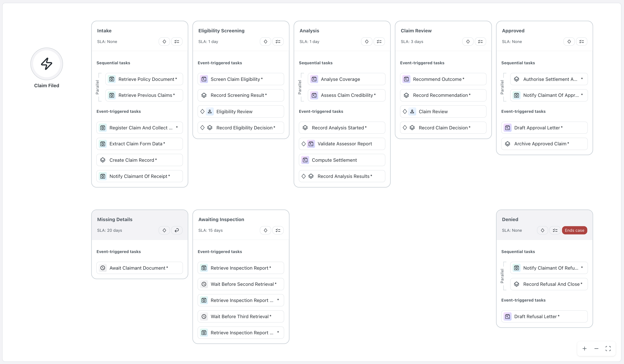
Task: Click Claim Review stage's header checklist icon
Action: tap(481, 42)
